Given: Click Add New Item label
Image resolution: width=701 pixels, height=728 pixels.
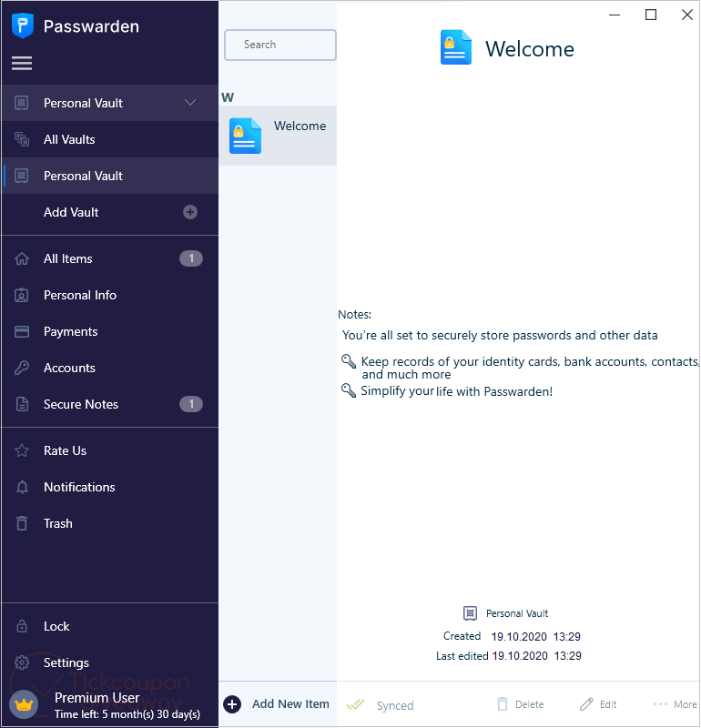Looking at the screenshot, I should (x=290, y=703).
